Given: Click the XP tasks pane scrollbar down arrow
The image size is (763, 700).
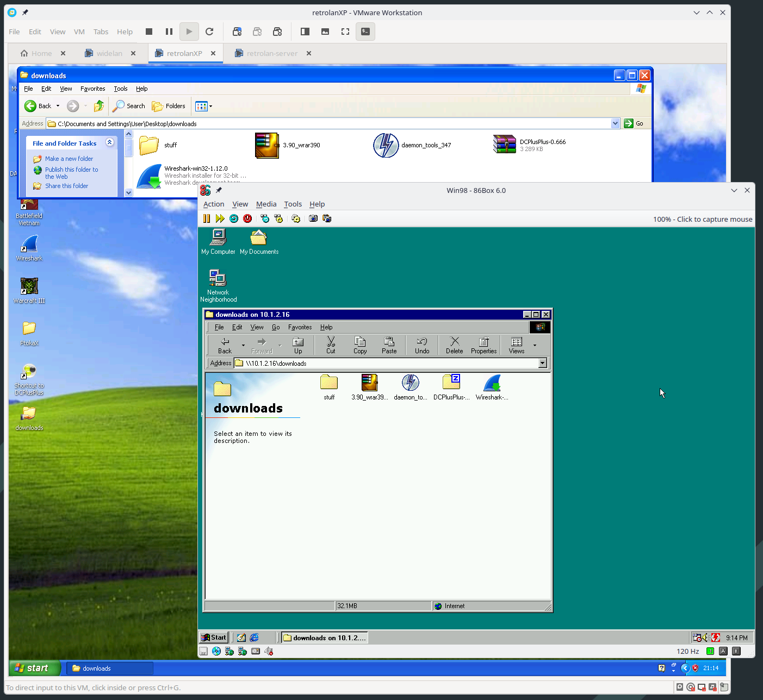Looking at the screenshot, I should click(x=129, y=192).
